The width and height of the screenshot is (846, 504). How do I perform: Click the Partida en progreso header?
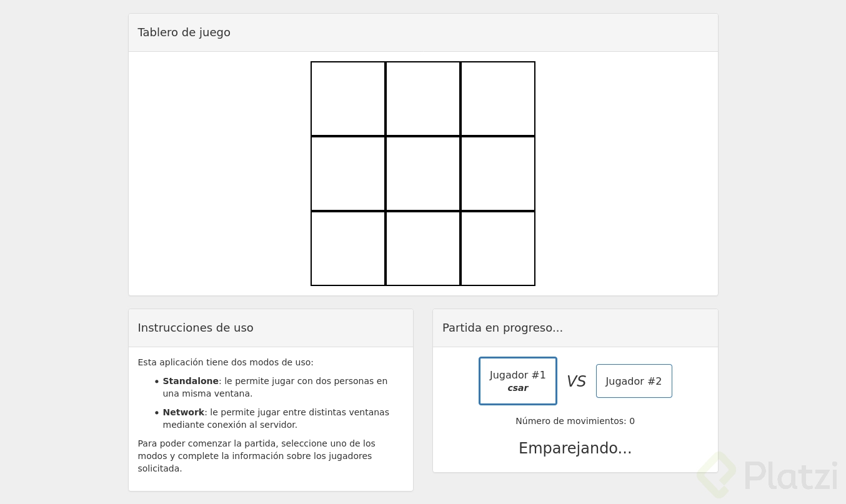(502, 327)
